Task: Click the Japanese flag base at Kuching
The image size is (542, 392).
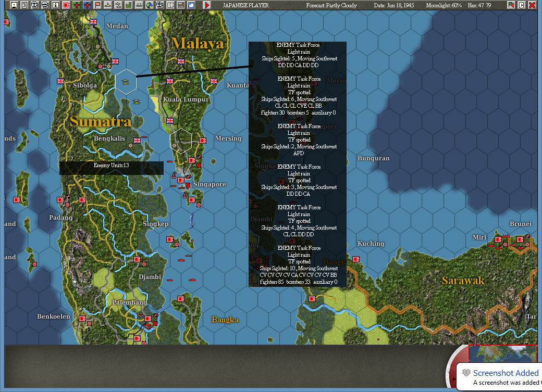Action: [x=355, y=259]
